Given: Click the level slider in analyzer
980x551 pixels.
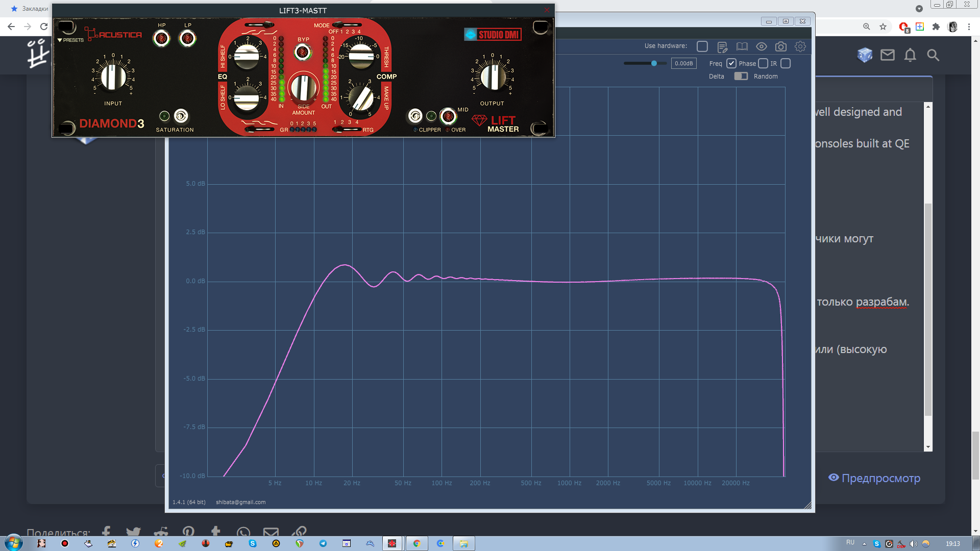Looking at the screenshot, I should tap(645, 63).
